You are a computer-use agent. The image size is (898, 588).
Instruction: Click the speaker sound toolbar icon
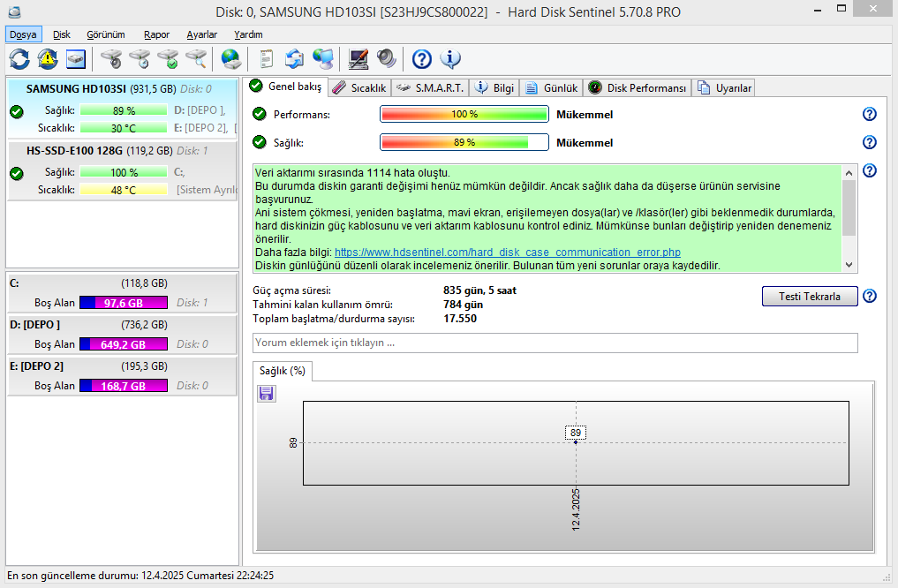387,59
